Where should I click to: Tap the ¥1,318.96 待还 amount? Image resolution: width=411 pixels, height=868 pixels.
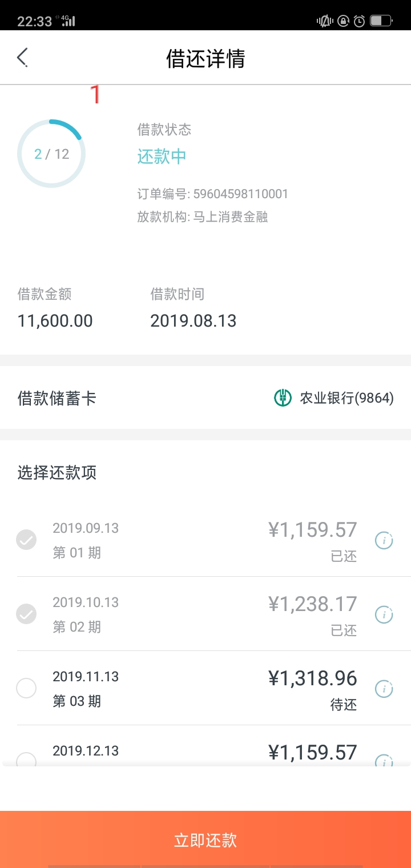(x=313, y=678)
